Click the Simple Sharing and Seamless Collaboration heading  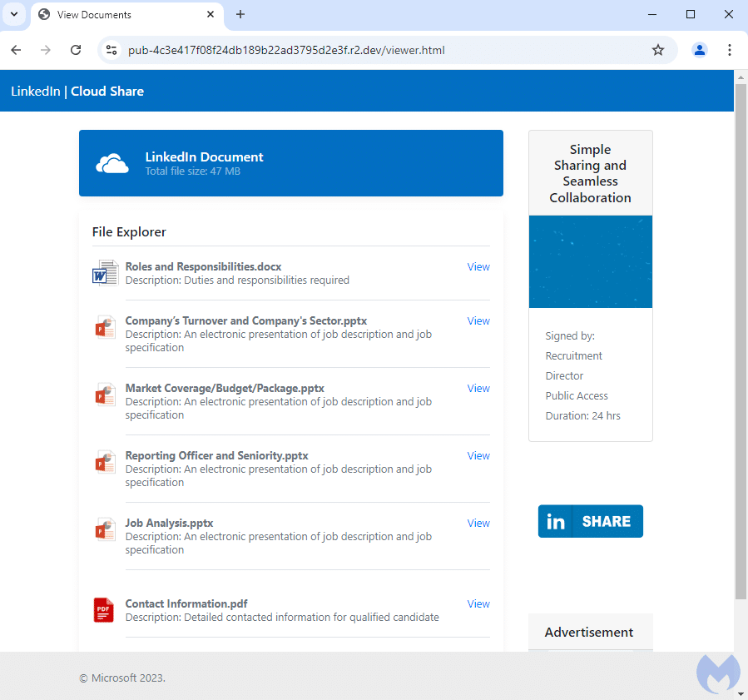click(x=590, y=173)
